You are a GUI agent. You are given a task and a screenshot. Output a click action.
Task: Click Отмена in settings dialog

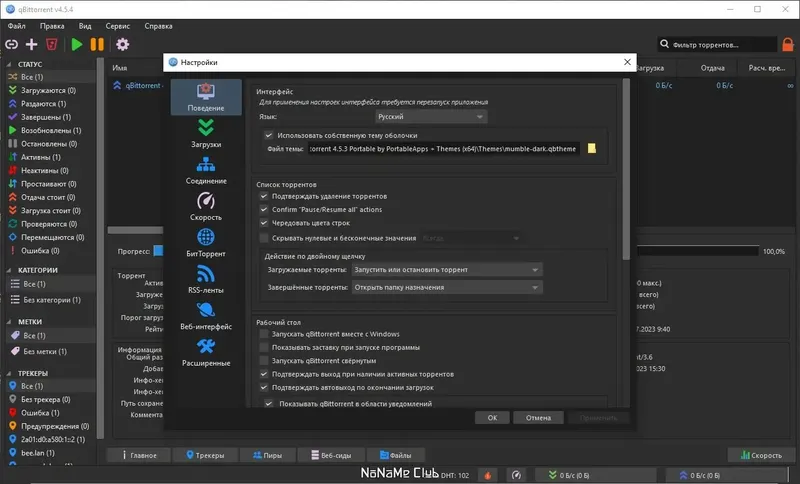coord(538,418)
